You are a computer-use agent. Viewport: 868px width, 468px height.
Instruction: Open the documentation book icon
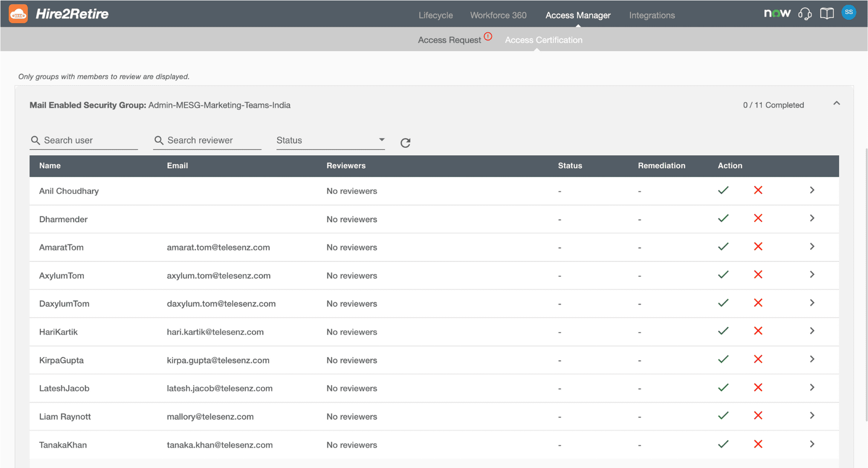(x=827, y=13)
